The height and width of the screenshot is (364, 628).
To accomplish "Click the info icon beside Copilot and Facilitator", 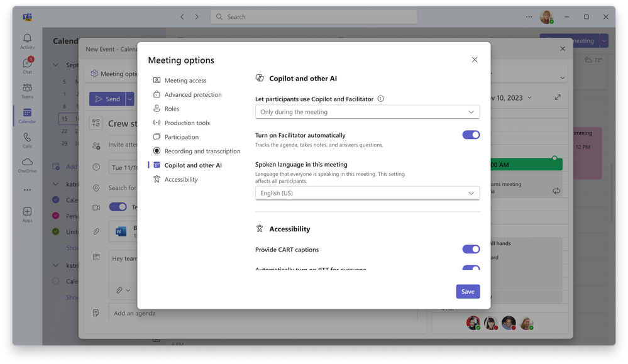I will pyautogui.click(x=380, y=99).
